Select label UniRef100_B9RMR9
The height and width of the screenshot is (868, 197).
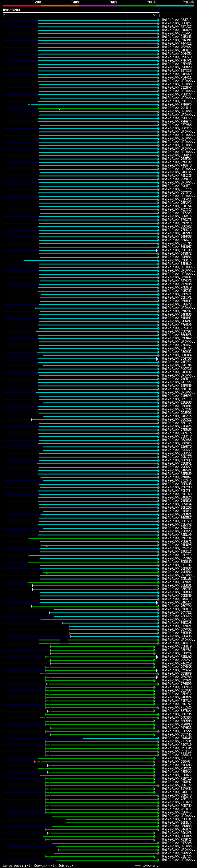point(177,67)
